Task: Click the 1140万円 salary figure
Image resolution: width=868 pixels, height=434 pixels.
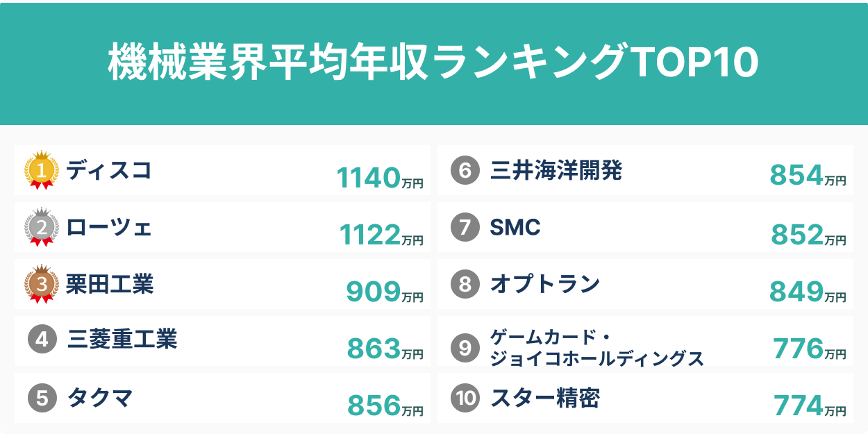Action: click(380, 178)
